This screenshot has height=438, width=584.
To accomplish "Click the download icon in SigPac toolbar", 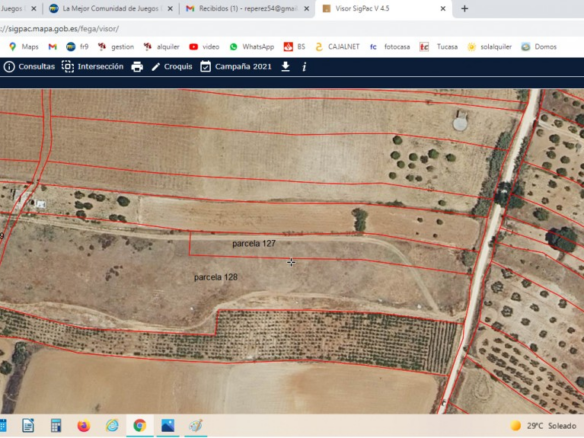I will [x=285, y=67].
